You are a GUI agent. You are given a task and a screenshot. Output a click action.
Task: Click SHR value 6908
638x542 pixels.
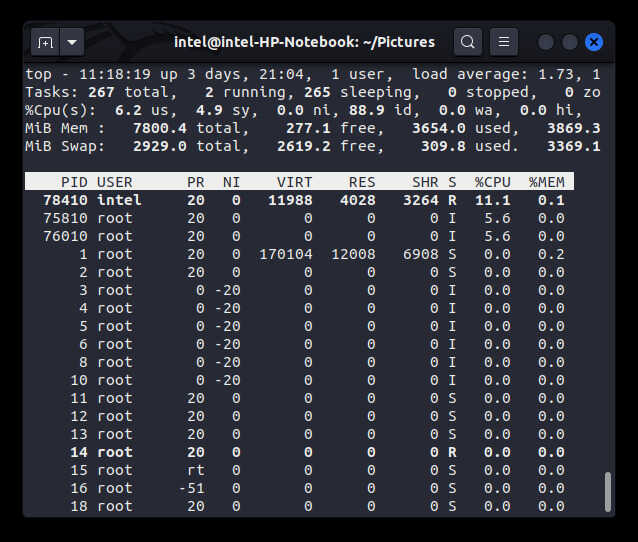coord(421,254)
